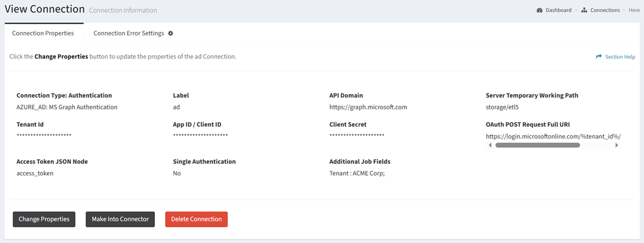Click the Section Help share arrow icon
644x243 pixels.
tap(599, 57)
